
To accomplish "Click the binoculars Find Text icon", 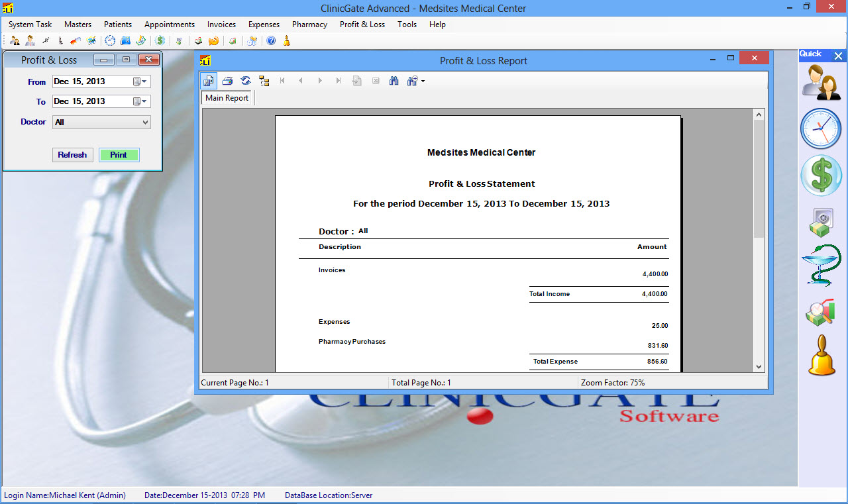I will pos(394,81).
